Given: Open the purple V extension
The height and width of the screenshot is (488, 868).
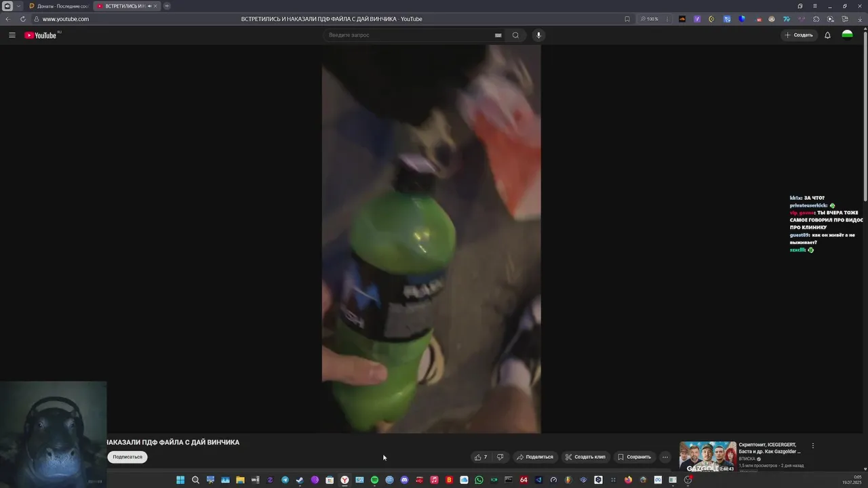Looking at the screenshot, I should point(697,19).
